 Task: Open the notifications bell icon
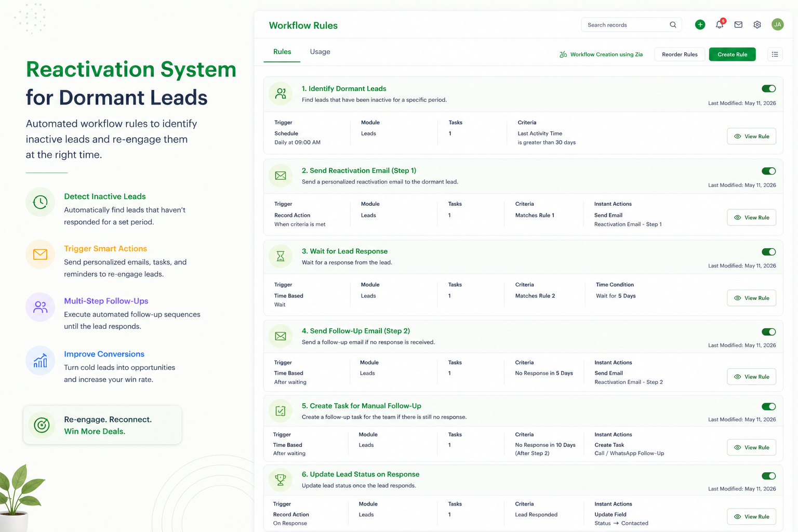(x=720, y=24)
